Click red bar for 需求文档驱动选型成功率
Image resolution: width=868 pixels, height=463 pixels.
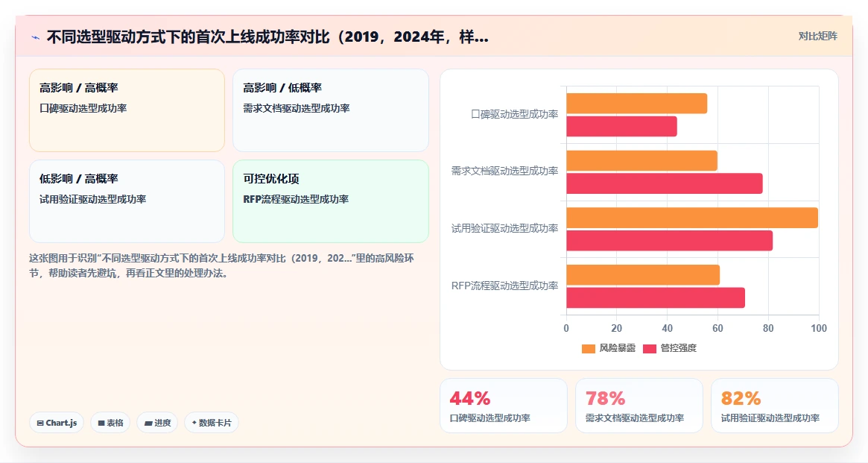[x=665, y=183]
